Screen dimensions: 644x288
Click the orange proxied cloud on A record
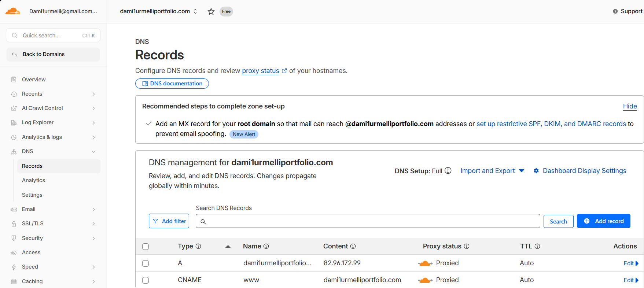point(425,263)
